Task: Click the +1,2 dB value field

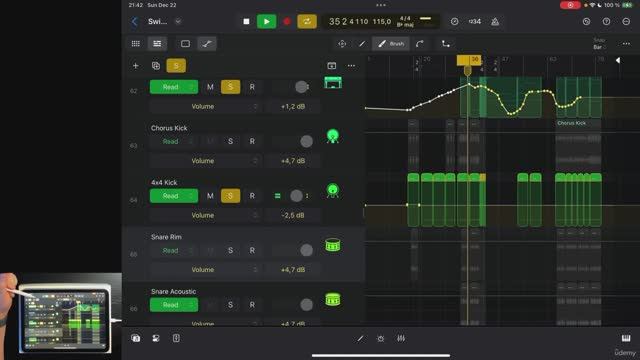Action: pyautogui.click(x=293, y=107)
